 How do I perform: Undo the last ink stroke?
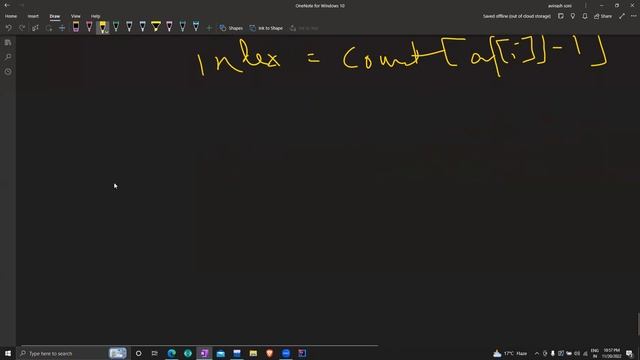(9, 28)
